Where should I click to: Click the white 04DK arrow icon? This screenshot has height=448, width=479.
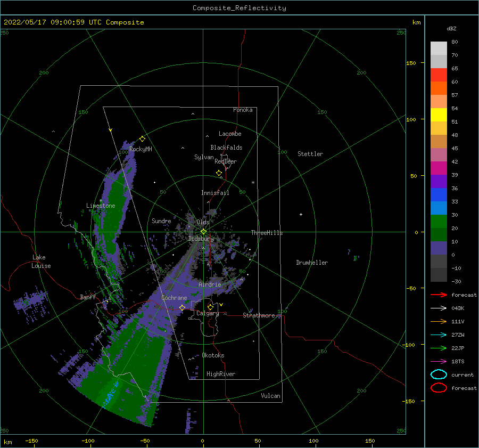click(439, 308)
